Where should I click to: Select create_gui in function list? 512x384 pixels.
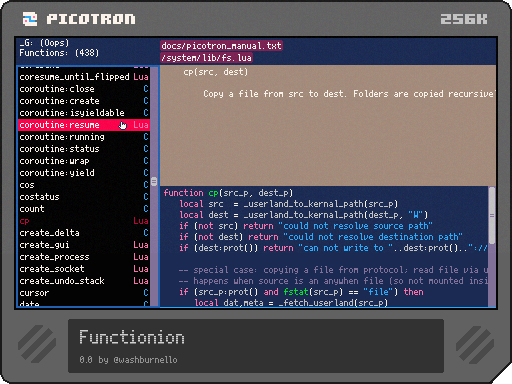click(84, 245)
